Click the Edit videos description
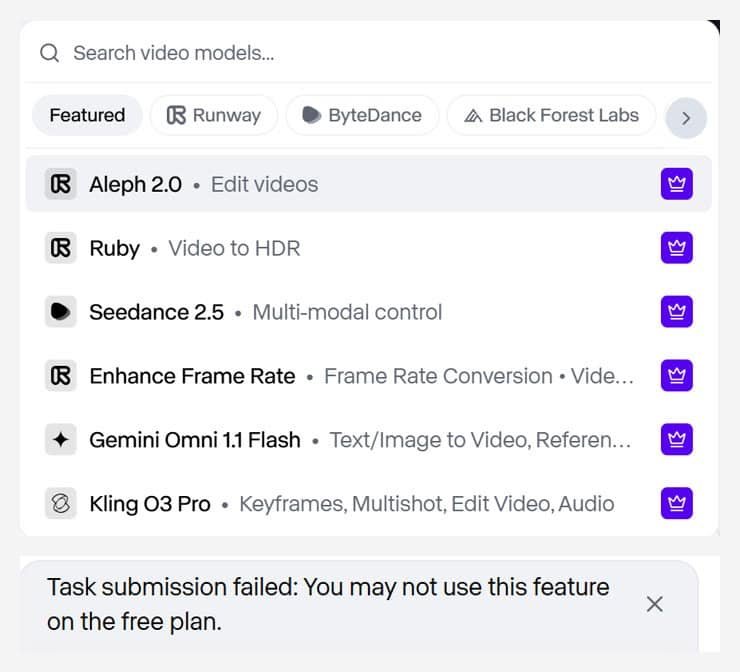Viewport: 740px width, 672px height. [x=264, y=185]
